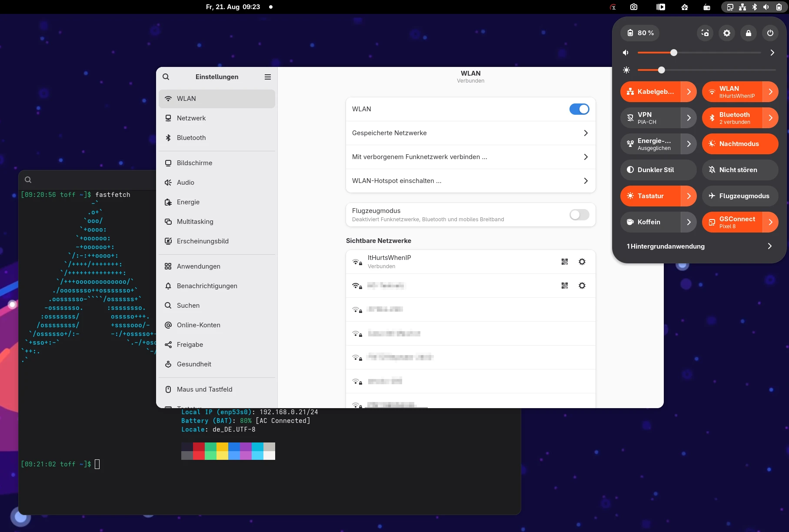Click the camera icon in top bar

[634, 7]
